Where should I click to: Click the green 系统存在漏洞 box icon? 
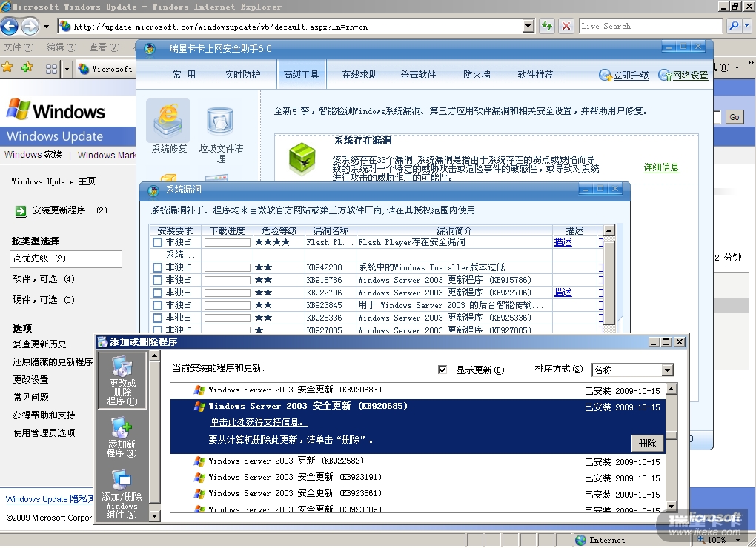tap(302, 159)
